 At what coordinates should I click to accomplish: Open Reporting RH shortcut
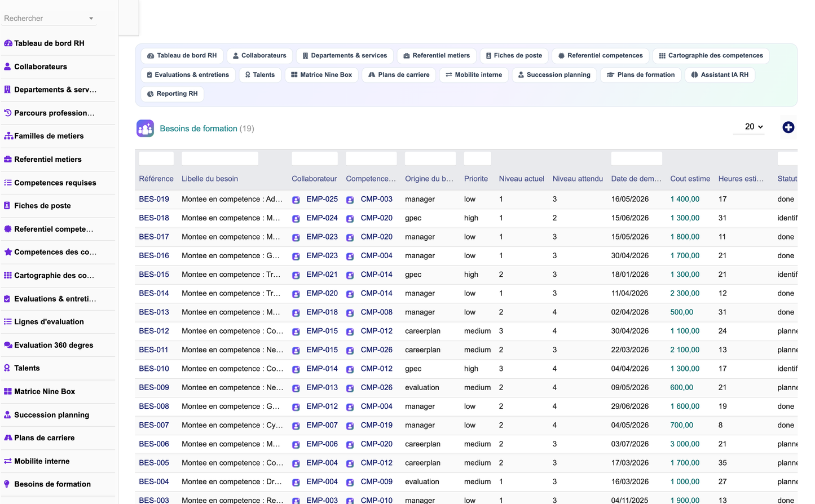point(172,94)
